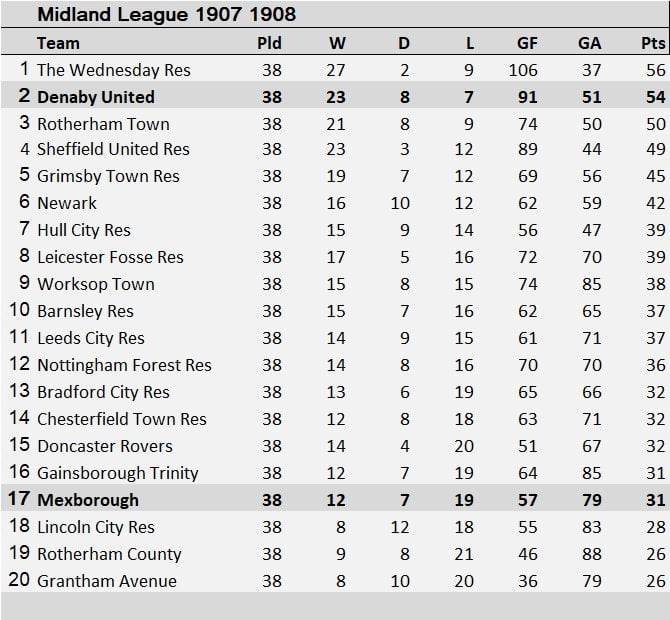
Task: Select the Team column header
Action: pyautogui.click(x=58, y=43)
